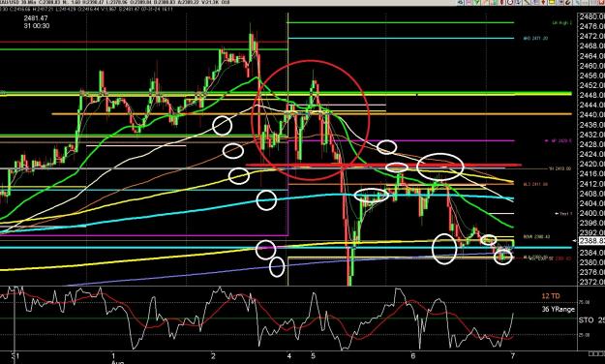
Task: Click the pink grid icon in the top toolbar
Action: [469, 2]
